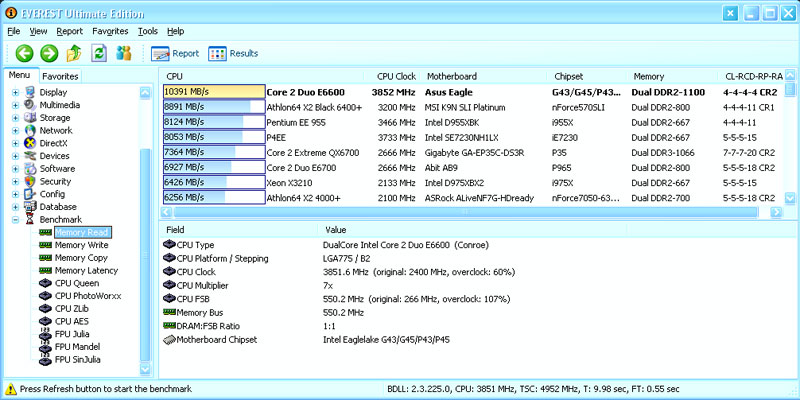Image resolution: width=800 pixels, height=400 pixels.
Task: Click the users icon in the toolbar
Action: pyautogui.click(x=123, y=53)
